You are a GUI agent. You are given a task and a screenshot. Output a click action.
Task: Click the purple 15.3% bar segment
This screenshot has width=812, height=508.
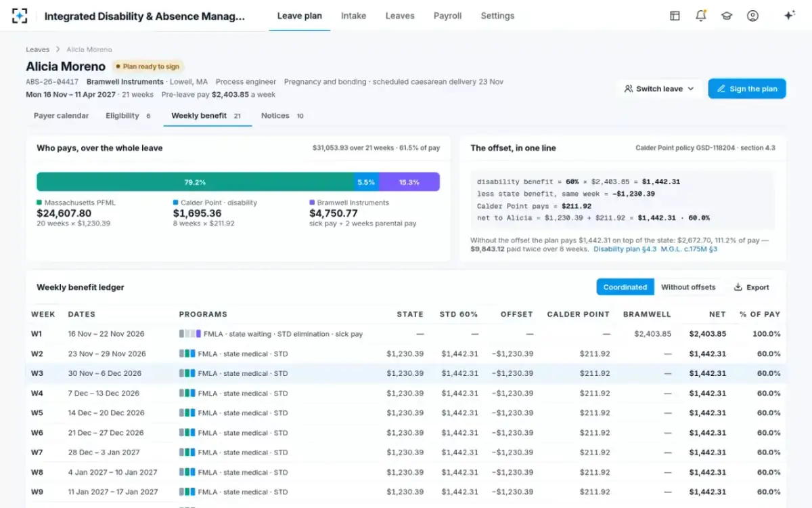click(409, 182)
